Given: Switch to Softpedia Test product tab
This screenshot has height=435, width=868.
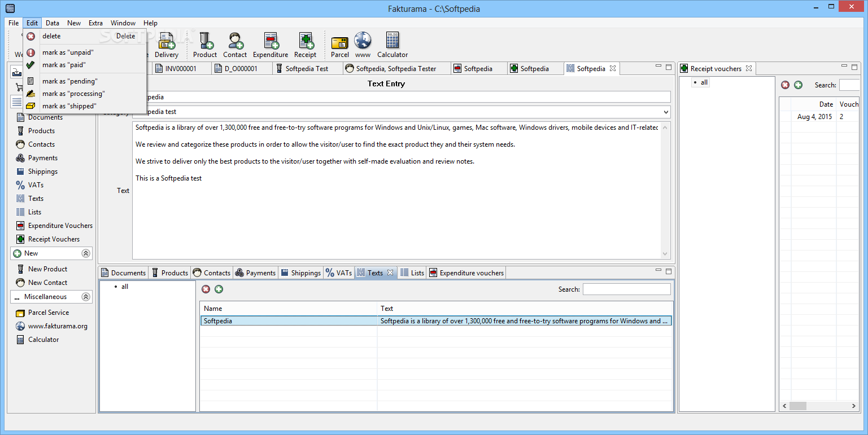Looking at the screenshot, I should (307, 69).
